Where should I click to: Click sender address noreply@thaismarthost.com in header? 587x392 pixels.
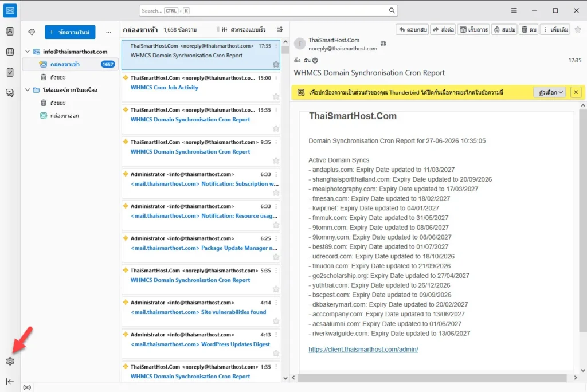tap(343, 48)
